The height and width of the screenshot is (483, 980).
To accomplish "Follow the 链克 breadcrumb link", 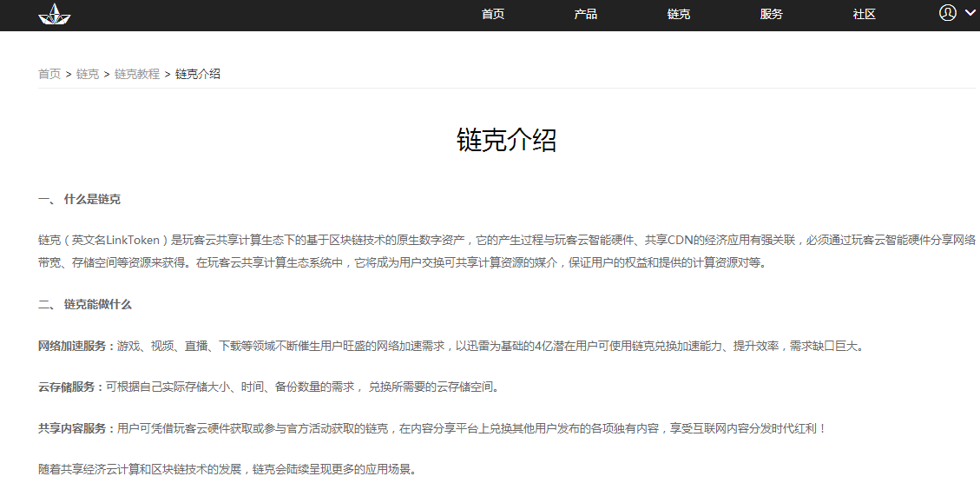I will [88, 74].
